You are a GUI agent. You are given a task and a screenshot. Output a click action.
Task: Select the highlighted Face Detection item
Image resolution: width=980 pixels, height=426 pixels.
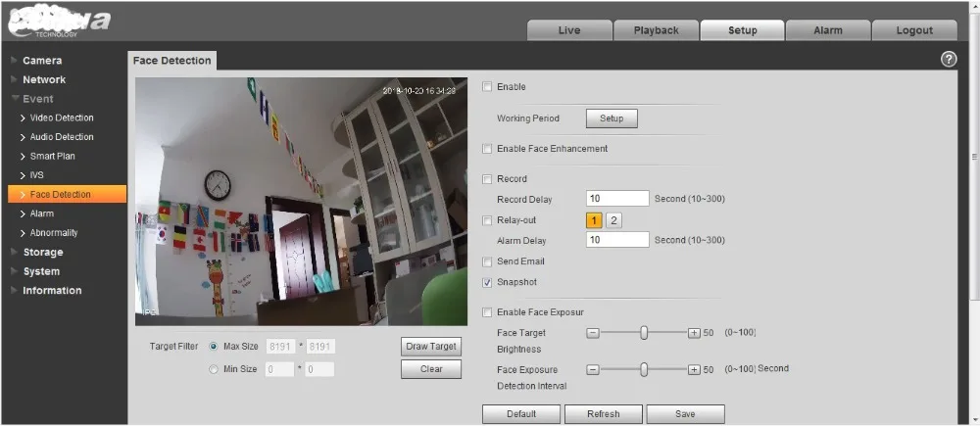(x=68, y=194)
